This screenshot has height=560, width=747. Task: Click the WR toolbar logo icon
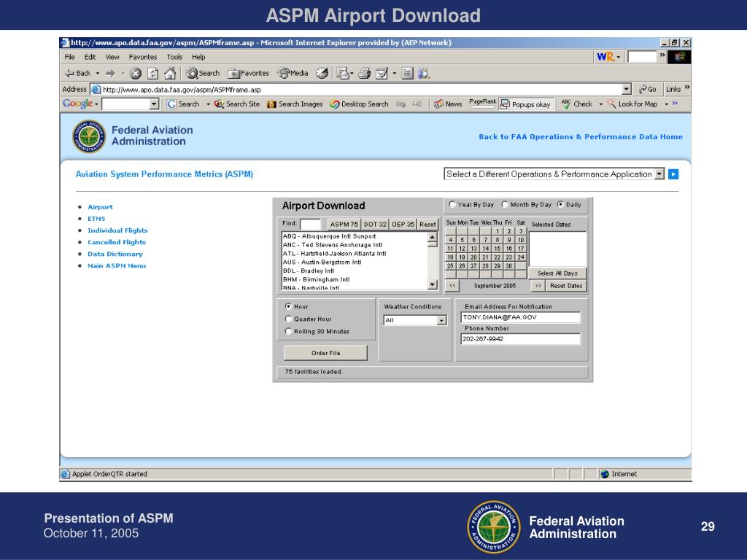(x=605, y=57)
